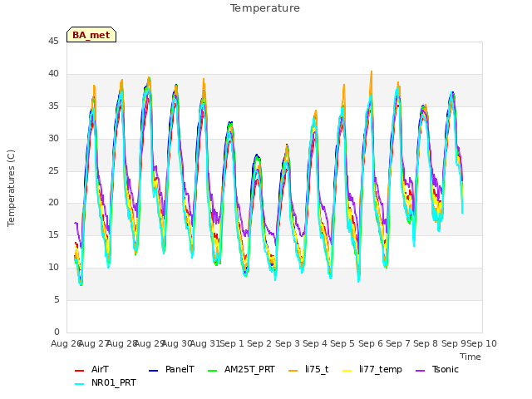
Task: Click the Sep 10 x-axis tick label
Action: pyautogui.click(x=481, y=343)
